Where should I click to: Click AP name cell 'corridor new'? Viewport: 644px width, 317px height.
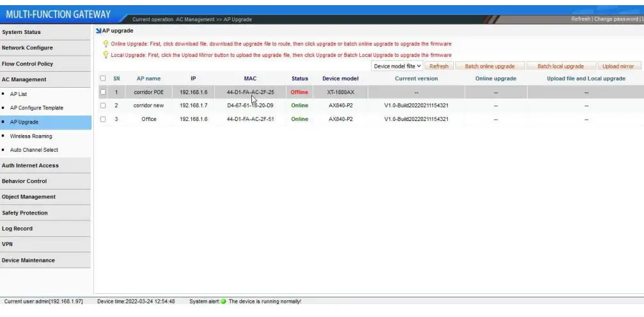tap(148, 106)
